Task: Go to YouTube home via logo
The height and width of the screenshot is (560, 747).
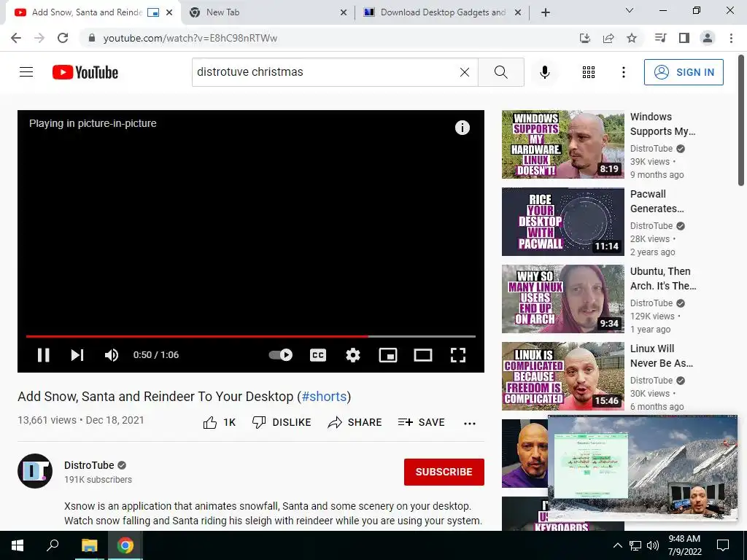Action: pos(85,72)
